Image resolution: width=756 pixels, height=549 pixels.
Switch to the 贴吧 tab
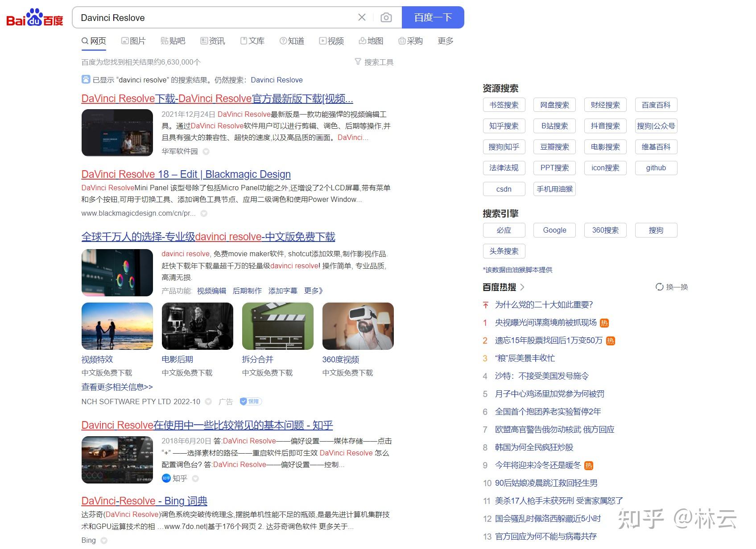(173, 41)
